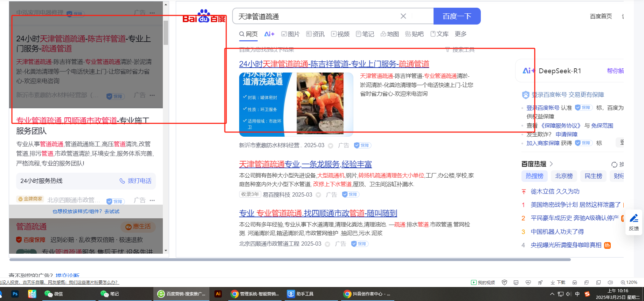Click the Baidu logo
The width and height of the screenshot is (644, 301).
(204, 16)
